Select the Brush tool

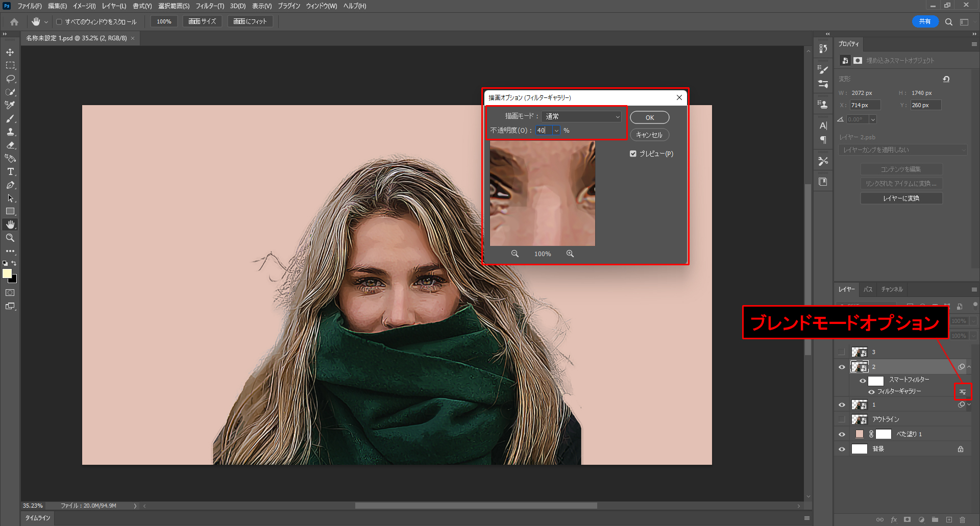coord(10,118)
